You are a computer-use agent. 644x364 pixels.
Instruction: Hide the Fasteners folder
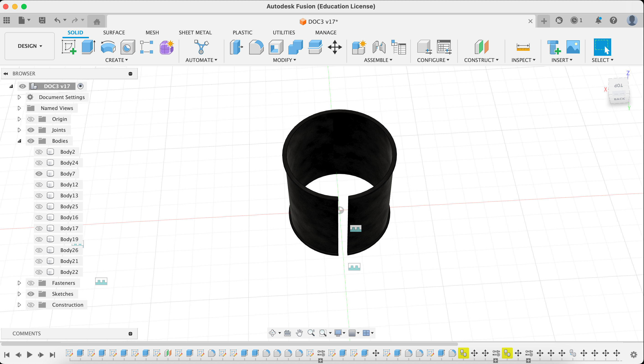pyautogui.click(x=31, y=283)
